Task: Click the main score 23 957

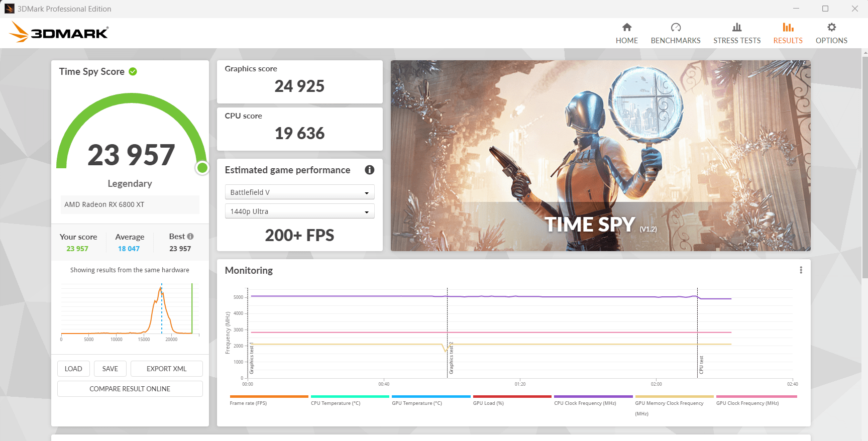Action: coord(131,155)
